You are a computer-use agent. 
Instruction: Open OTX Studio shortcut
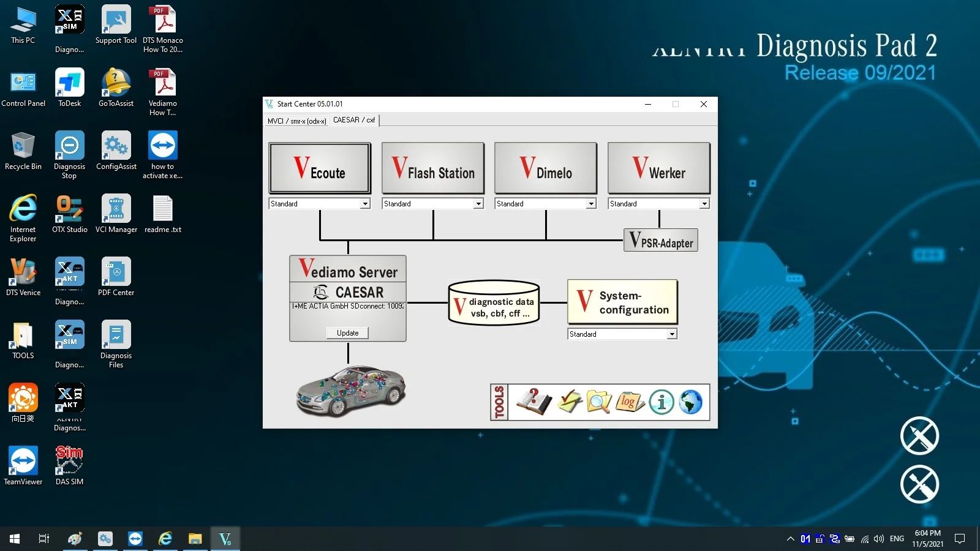(x=70, y=215)
